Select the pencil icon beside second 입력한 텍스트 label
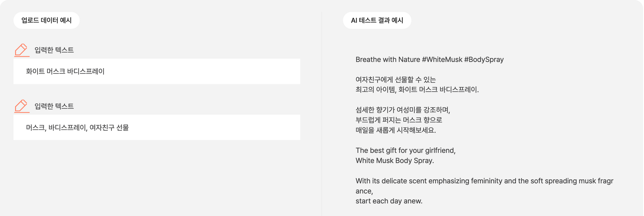Image resolution: width=644 pixels, height=216 pixels. point(21,105)
